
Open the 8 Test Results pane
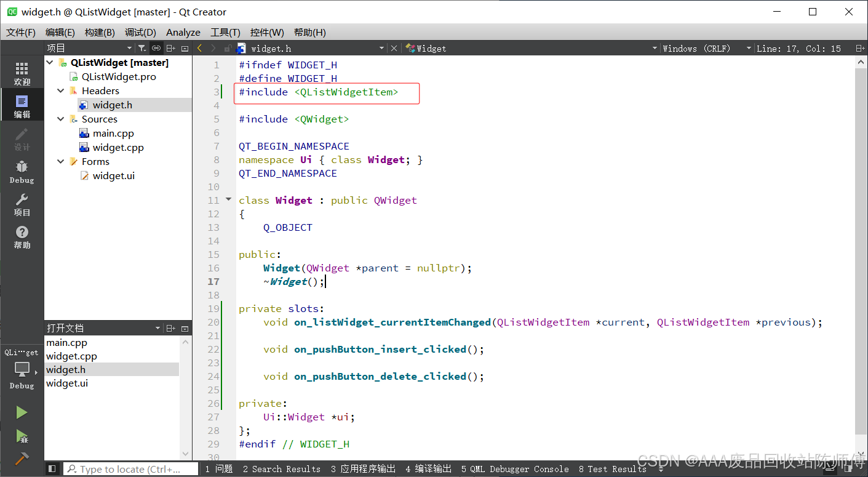coord(613,469)
